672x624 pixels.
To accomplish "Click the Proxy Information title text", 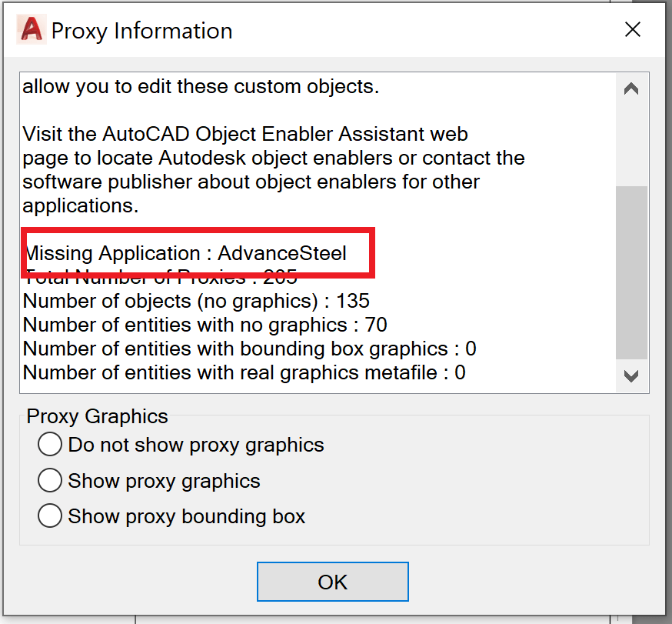I will point(141,32).
